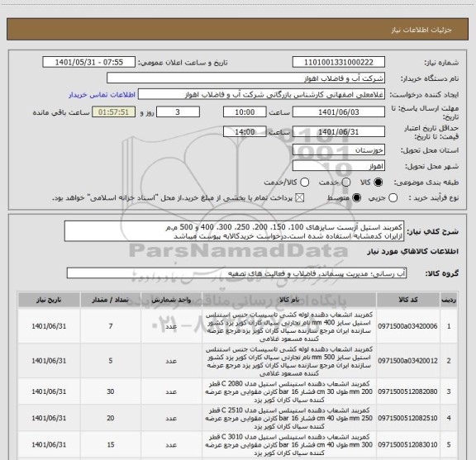Click quantity 15 in row 5
The width and height of the screenshot is (476, 460).
click(x=111, y=444)
